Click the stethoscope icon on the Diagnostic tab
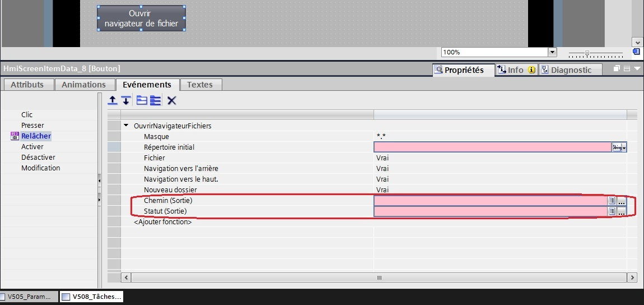This screenshot has width=644, height=305. (x=545, y=70)
